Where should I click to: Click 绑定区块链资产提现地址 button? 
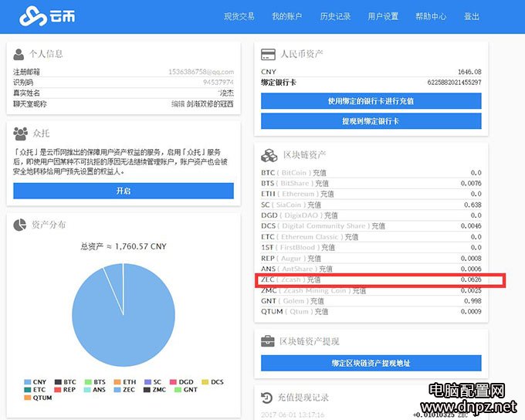[371, 363]
